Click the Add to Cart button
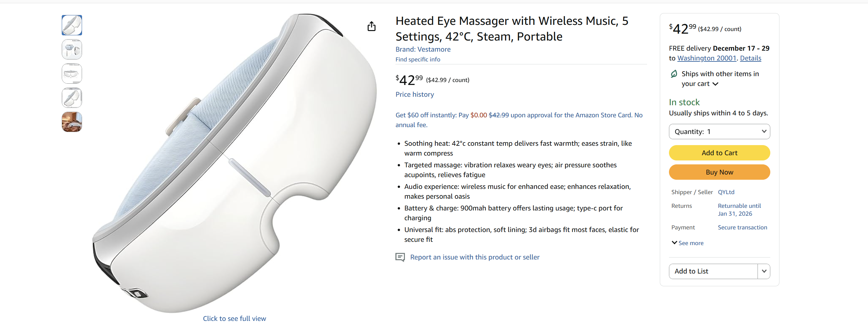The image size is (868, 333). tap(719, 153)
